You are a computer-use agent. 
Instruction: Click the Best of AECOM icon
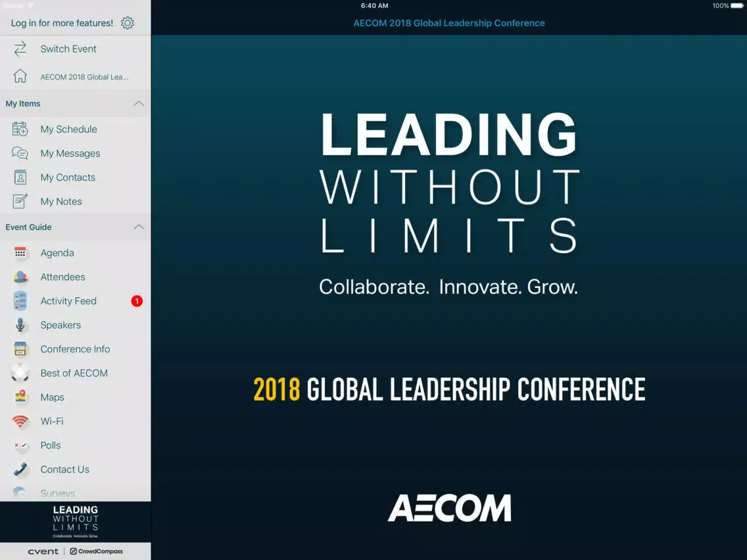(20, 373)
